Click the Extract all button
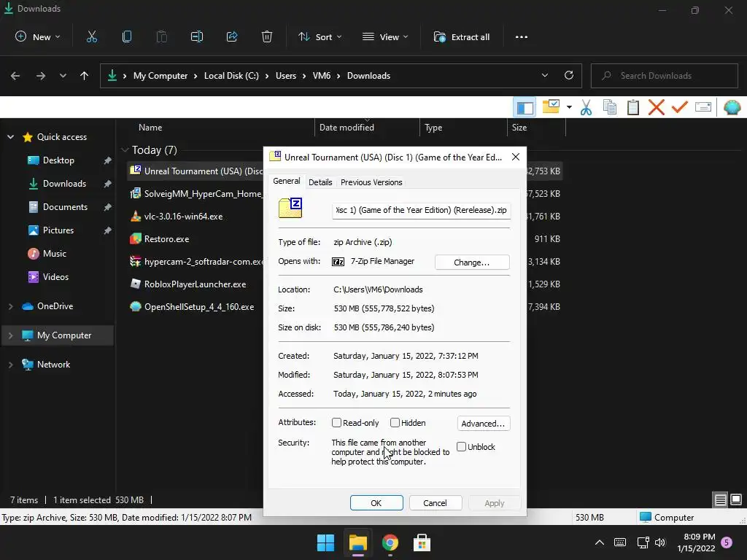The width and height of the screenshot is (747, 560). (461, 36)
